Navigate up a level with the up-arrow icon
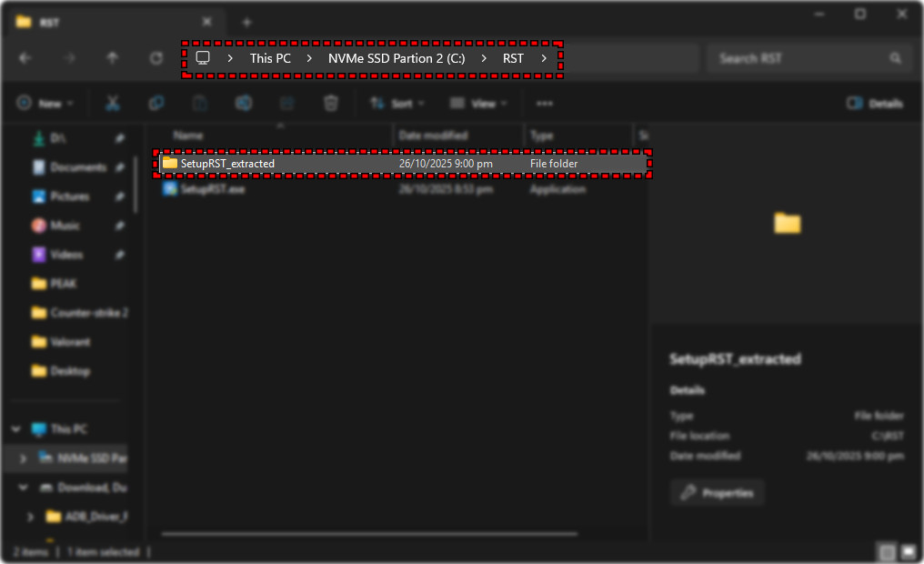The height and width of the screenshot is (564, 924). [113, 57]
